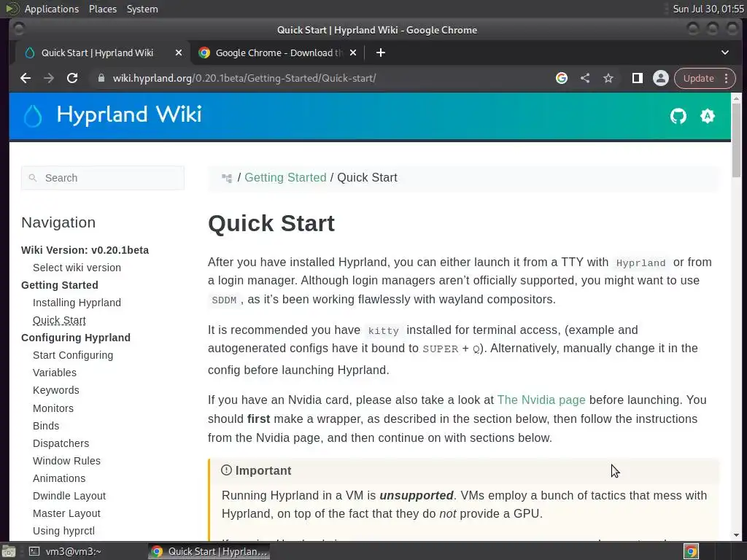The image size is (747, 560).
Task: Click the address bar URL
Action: pos(244,78)
